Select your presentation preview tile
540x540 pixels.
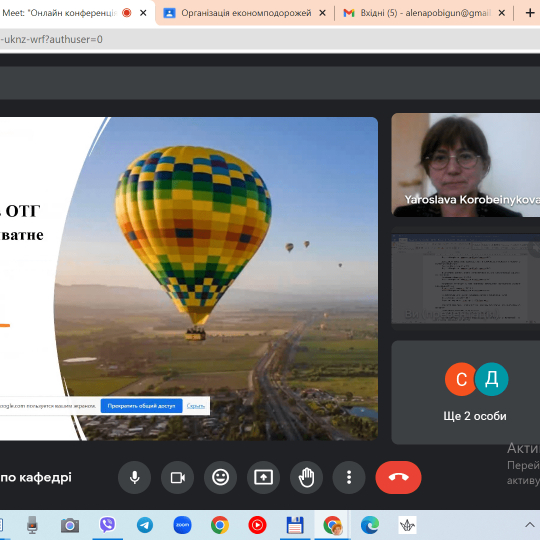[x=466, y=279]
